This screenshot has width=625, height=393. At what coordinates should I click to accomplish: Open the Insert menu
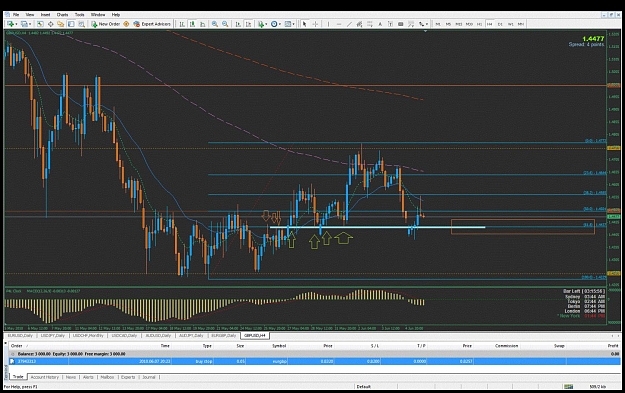coord(45,15)
